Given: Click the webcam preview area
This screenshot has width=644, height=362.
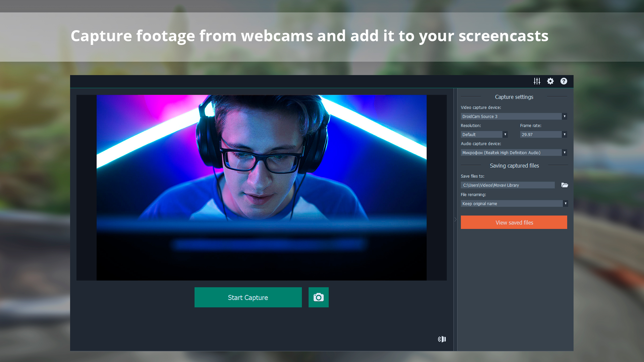Looking at the screenshot, I should point(262,187).
